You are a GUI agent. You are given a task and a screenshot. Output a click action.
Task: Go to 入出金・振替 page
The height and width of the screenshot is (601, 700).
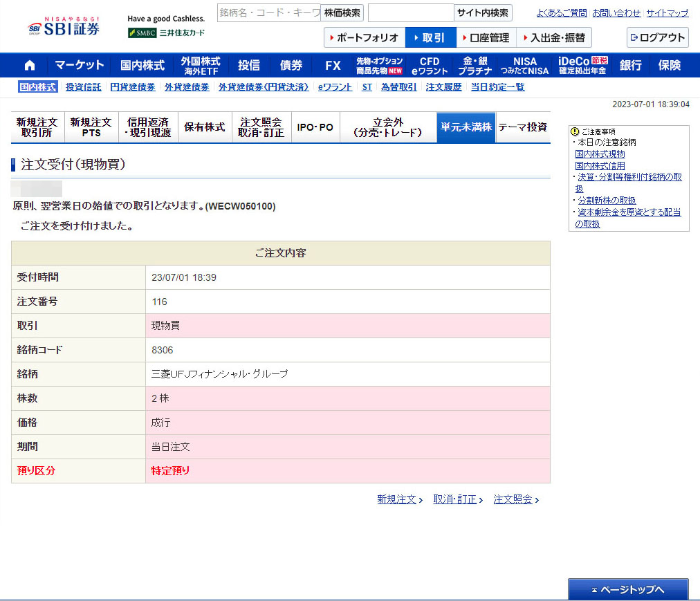click(554, 37)
